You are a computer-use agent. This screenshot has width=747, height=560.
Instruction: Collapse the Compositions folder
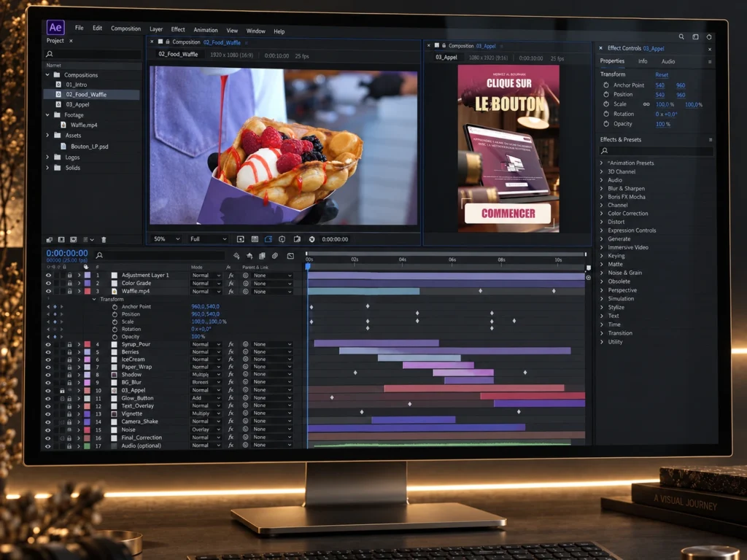point(47,75)
